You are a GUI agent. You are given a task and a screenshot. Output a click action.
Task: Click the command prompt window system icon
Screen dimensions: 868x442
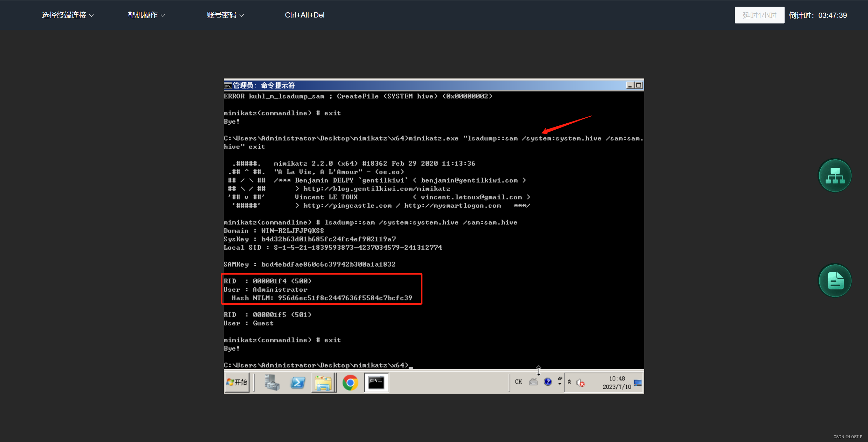click(228, 85)
